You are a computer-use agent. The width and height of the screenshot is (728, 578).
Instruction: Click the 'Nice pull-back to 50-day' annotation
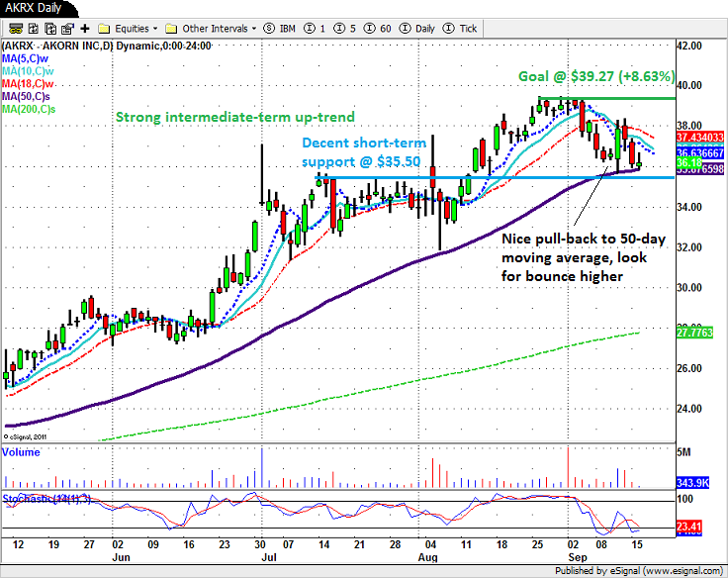pos(584,257)
